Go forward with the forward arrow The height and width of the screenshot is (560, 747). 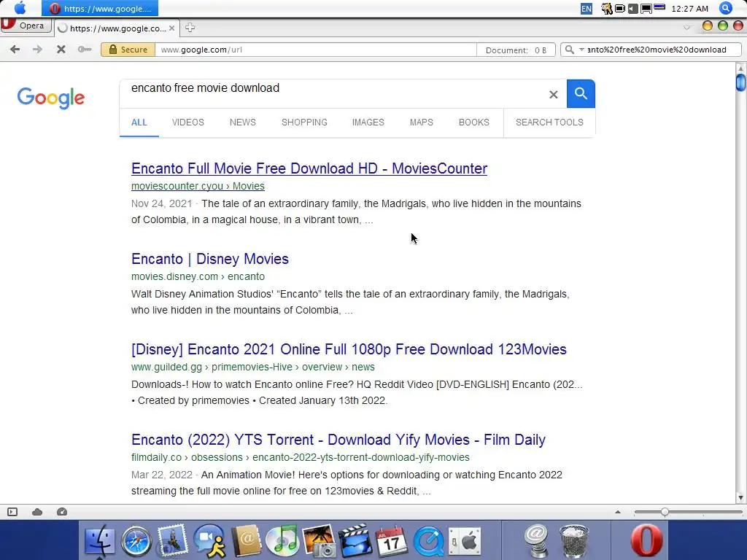point(37,49)
